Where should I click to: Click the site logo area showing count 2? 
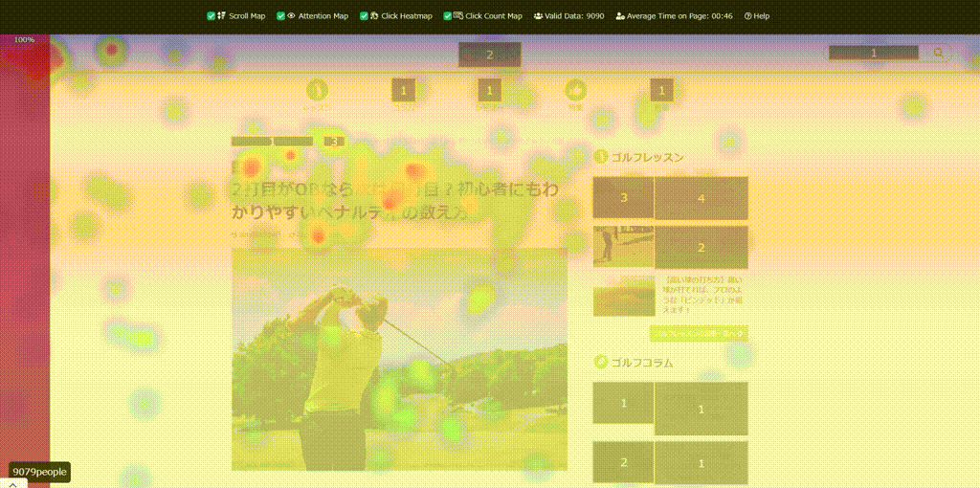489,55
